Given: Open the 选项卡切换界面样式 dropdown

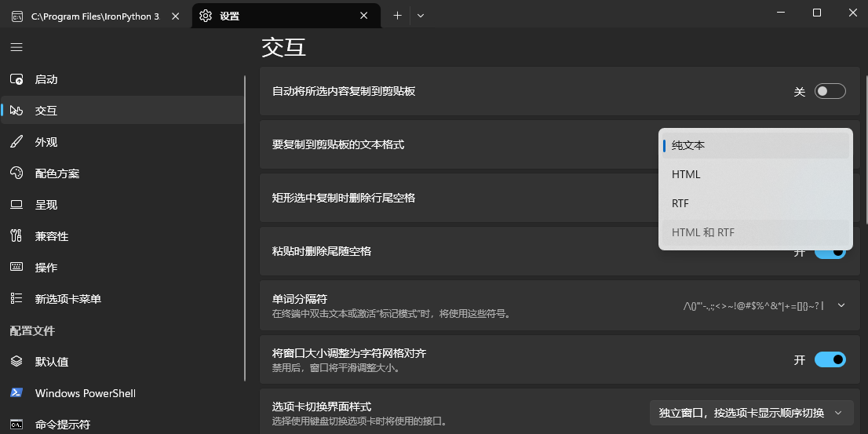Looking at the screenshot, I should 750,413.
